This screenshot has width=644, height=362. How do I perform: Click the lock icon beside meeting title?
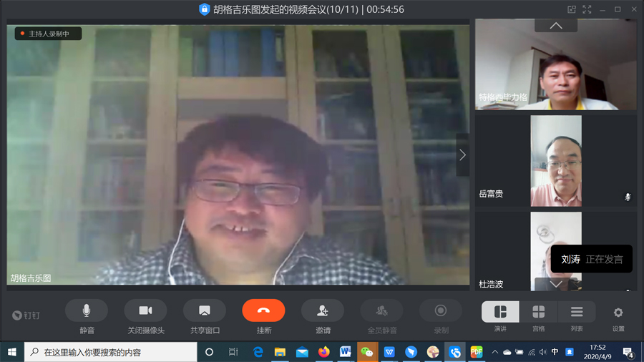[204, 9]
